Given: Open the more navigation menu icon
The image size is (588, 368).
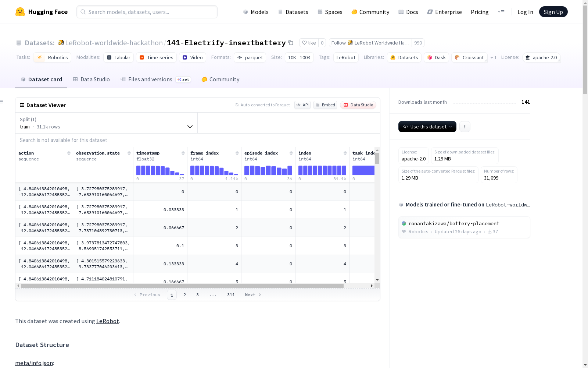Looking at the screenshot, I should [501, 12].
